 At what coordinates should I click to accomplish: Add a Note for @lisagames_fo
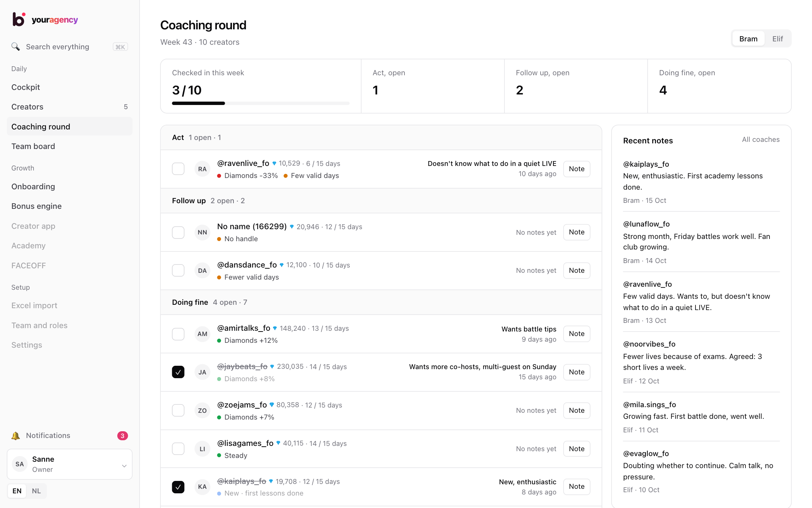click(x=577, y=449)
